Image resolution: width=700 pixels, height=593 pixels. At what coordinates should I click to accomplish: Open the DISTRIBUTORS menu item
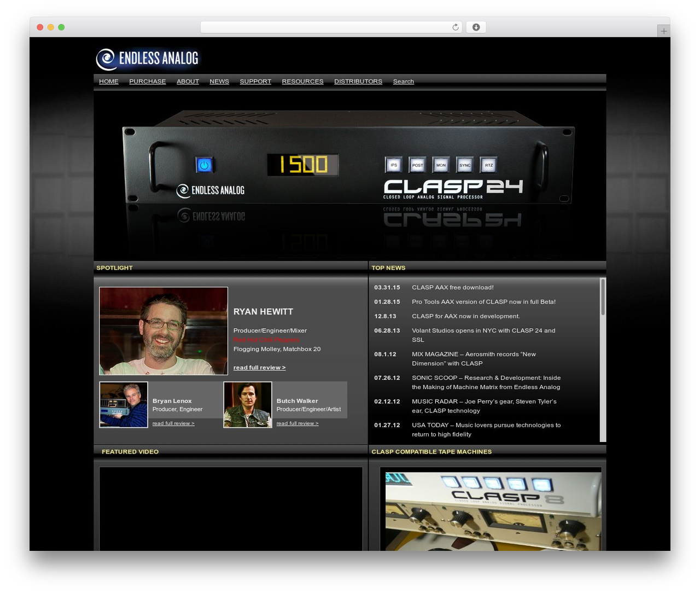[358, 82]
